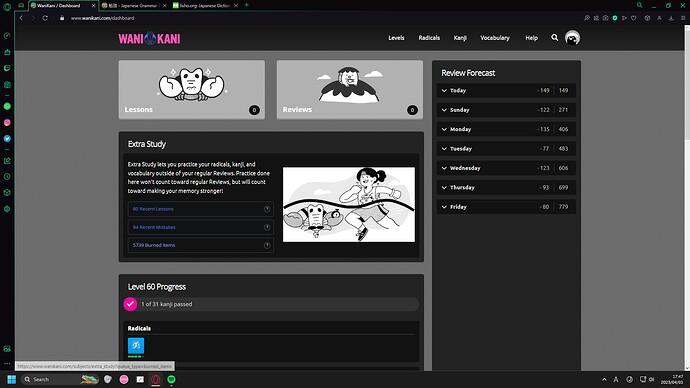Open the user avatar menu
This screenshot has width=690, height=388.
click(x=572, y=38)
